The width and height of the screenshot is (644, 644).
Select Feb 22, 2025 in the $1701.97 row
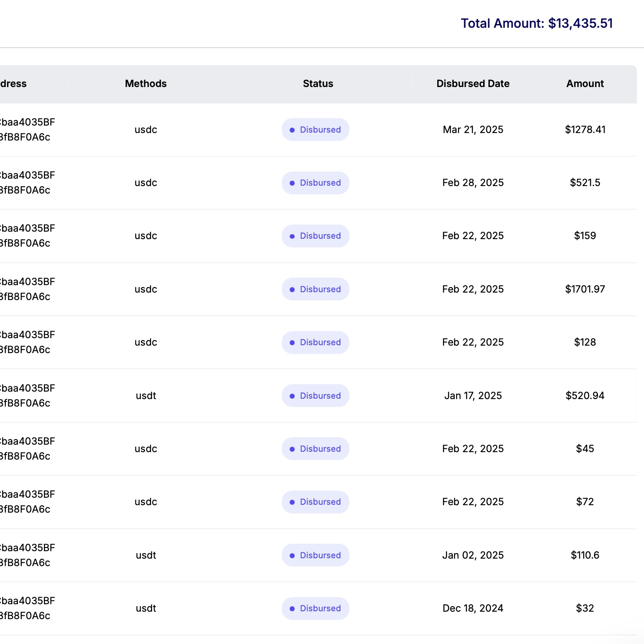point(473,289)
